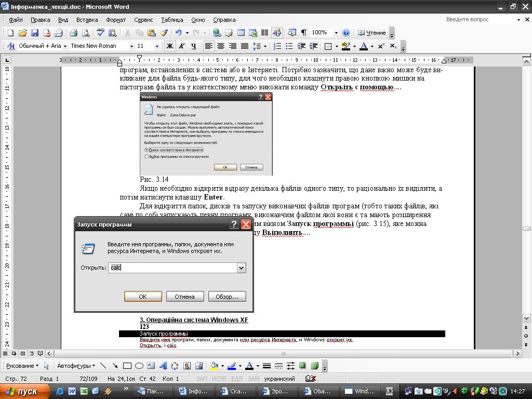Toggle show paragraph marks ¶
Screen dimensions: 532x399
coord(303,33)
